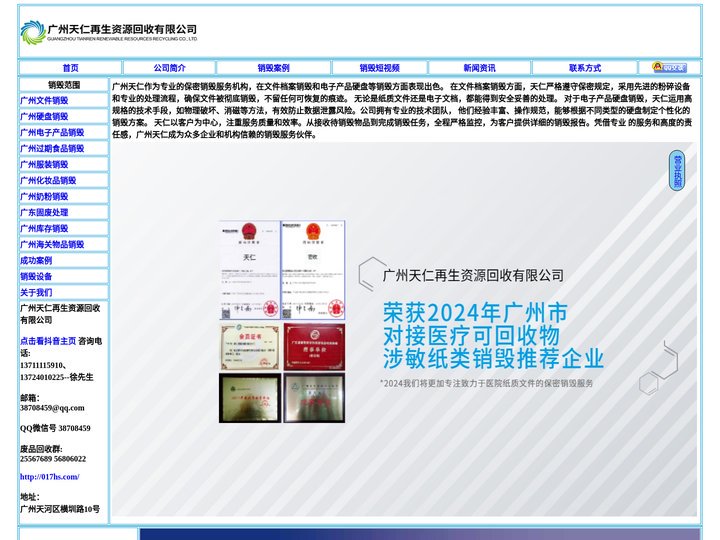Click the 点击看抖音主页 link

click(x=48, y=341)
